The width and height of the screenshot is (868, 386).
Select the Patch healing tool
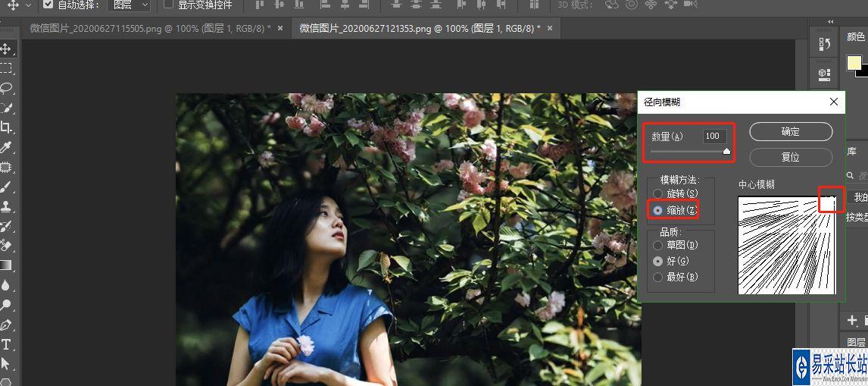click(x=6, y=166)
